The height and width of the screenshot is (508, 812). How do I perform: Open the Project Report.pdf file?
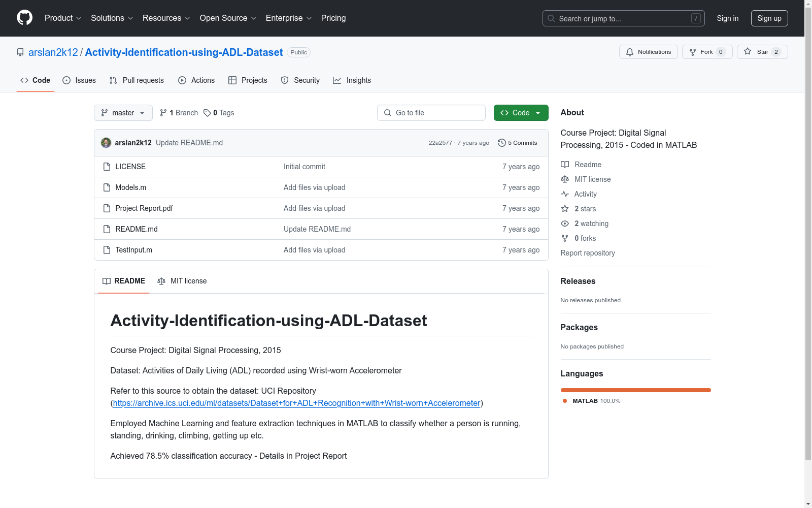click(144, 208)
